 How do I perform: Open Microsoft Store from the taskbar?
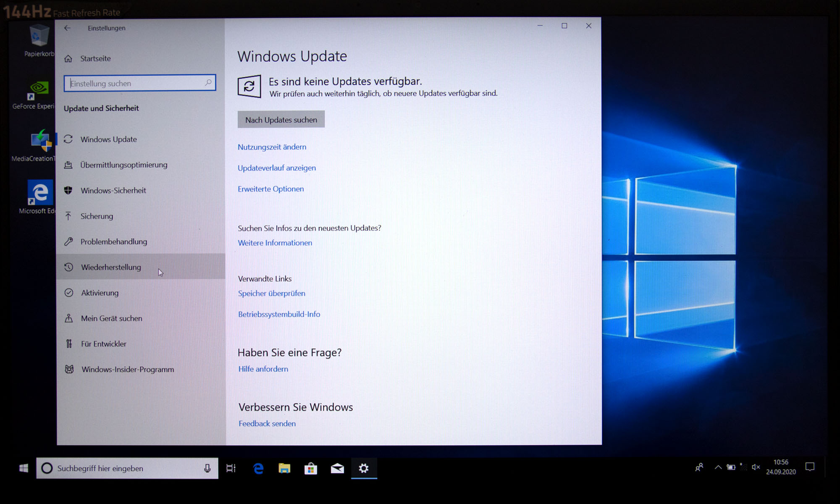[x=311, y=468]
